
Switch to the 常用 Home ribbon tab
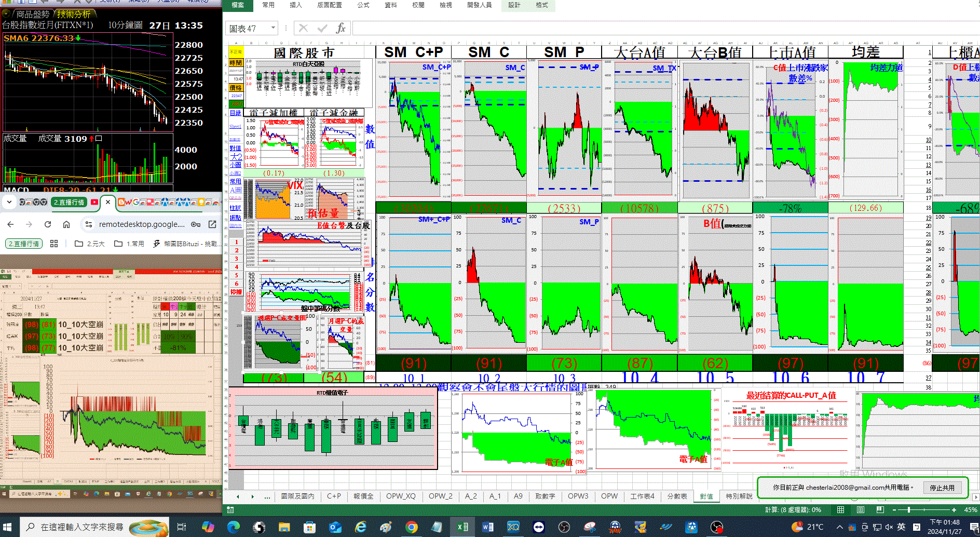click(x=268, y=5)
